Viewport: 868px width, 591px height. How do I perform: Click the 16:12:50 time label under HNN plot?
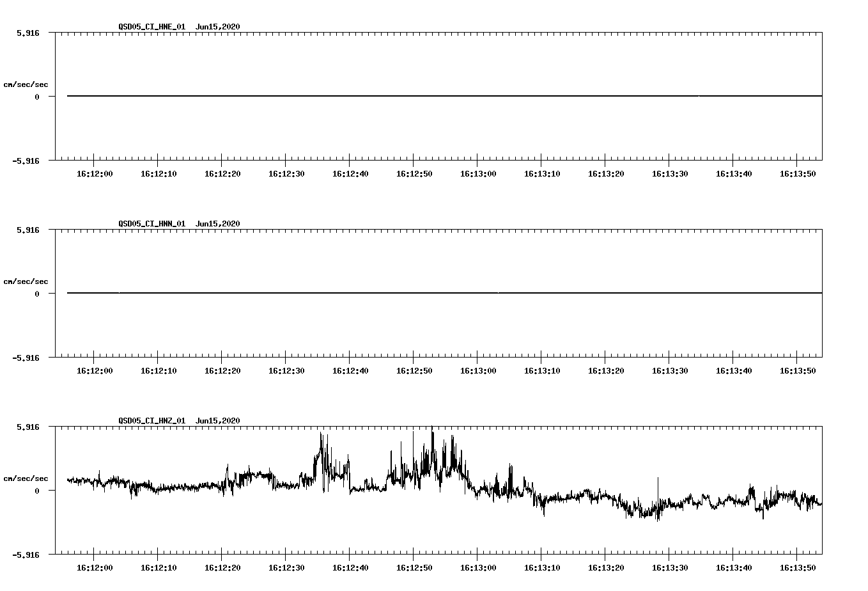click(414, 371)
